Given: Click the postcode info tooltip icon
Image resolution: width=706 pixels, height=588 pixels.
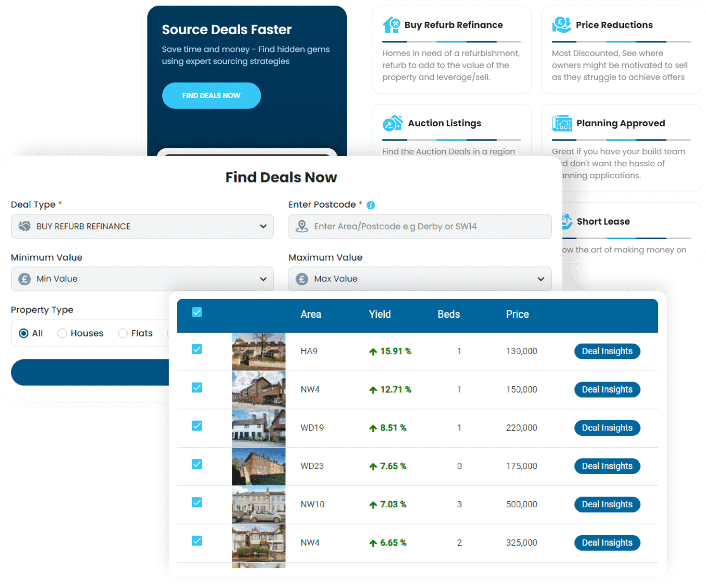Looking at the screenshot, I should 371,205.
